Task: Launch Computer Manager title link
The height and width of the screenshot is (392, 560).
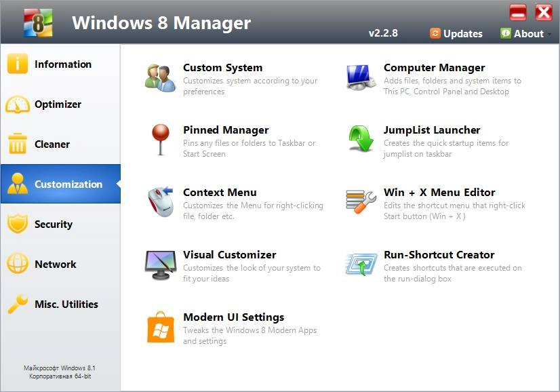Action: tap(434, 68)
